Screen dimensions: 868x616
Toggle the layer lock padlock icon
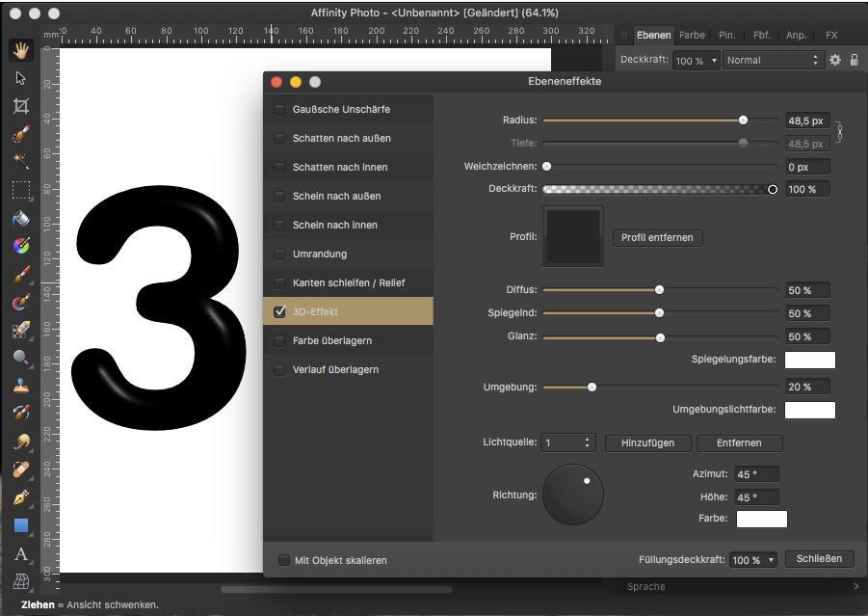click(855, 60)
